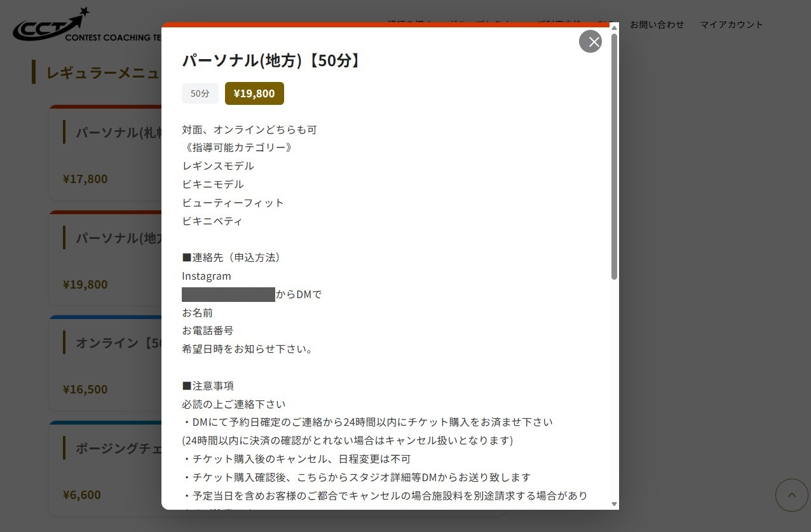Open the ¥6,600 ポージングチェック card

(x=106, y=468)
